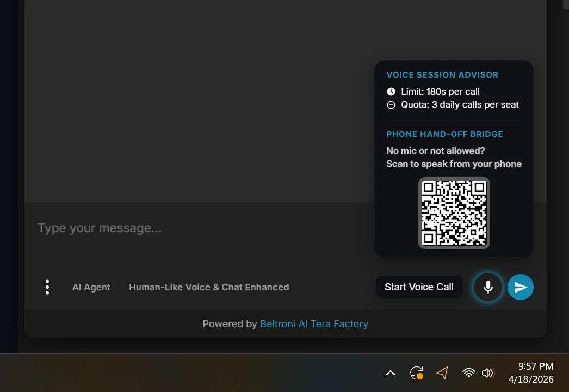
Task: Click the sync icon in system tray
Action: point(416,373)
